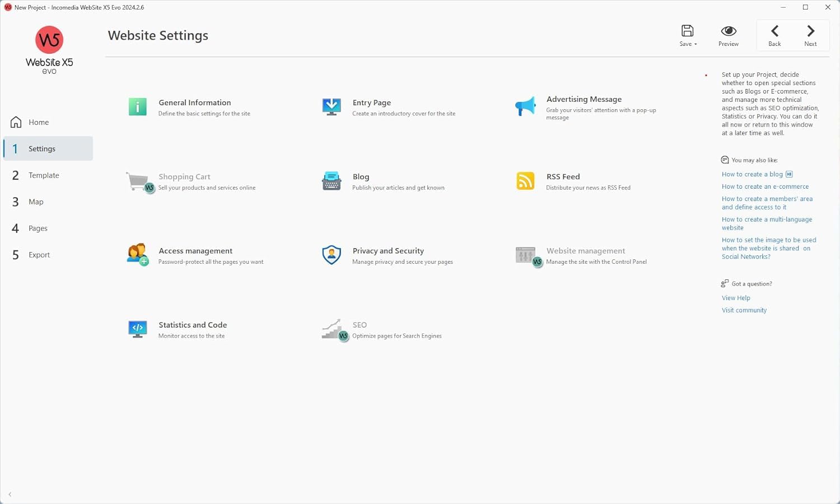Viewport: 840px width, 504px height.
Task: Click the orange RSS Feed icon
Action: (x=525, y=181)
